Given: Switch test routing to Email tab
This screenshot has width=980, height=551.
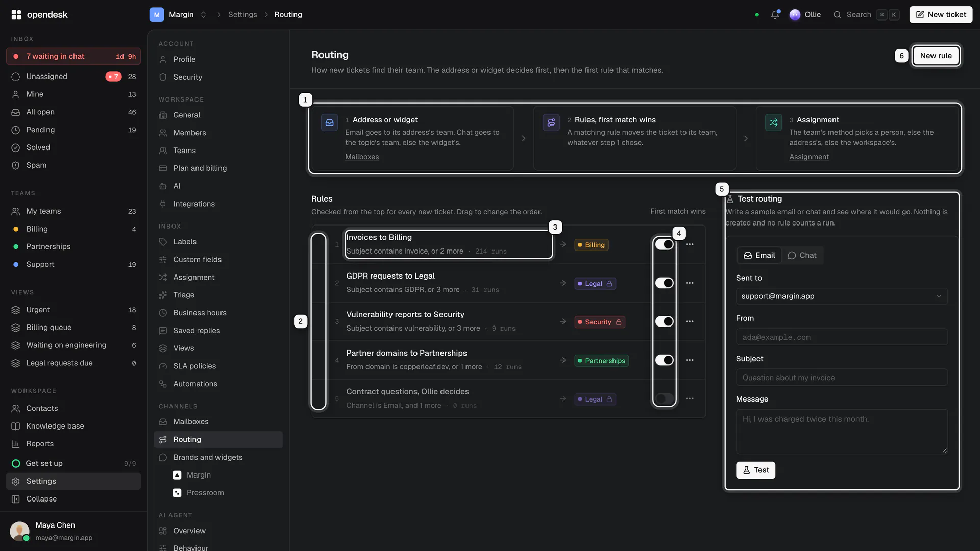Looking at the screenshot, I should (x=759, y=255).
